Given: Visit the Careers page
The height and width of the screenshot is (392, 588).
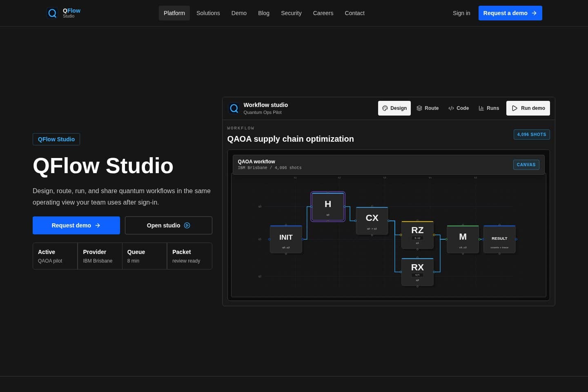Looking at the screenshot, I should pos(323,13).
